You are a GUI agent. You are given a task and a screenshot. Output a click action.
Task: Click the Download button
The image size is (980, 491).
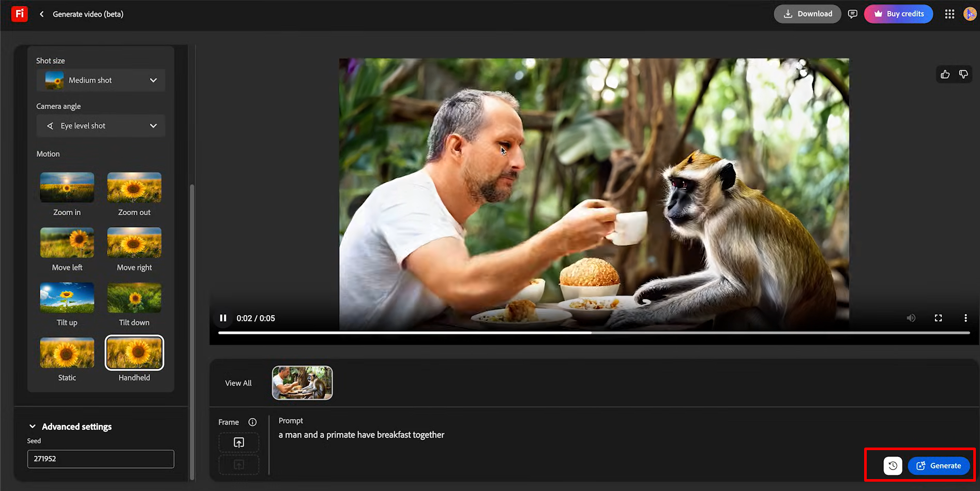click(x=807, y=14)
